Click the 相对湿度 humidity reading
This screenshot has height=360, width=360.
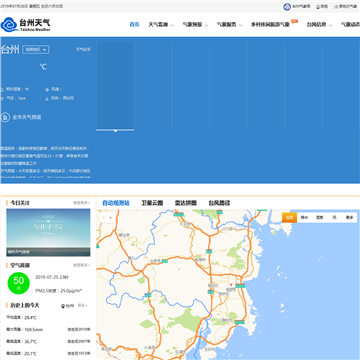point(17,89)
